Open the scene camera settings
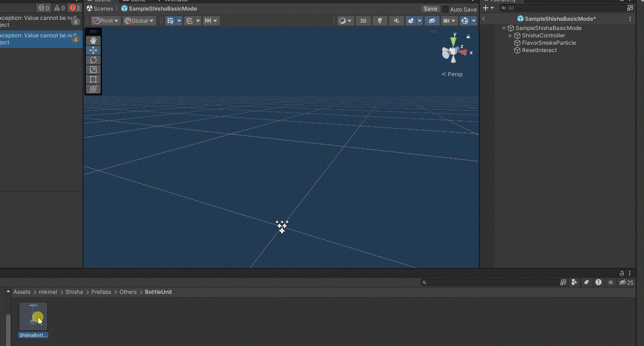This screenshot has width=644, height=346. tap(449, 21)
